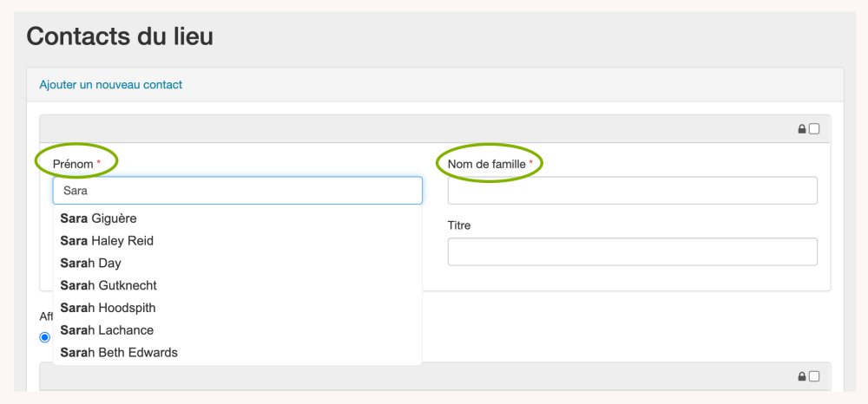Viewport: 868px width, 404px height.
Task: Click into the Titre text field
Action: (632, 251)
